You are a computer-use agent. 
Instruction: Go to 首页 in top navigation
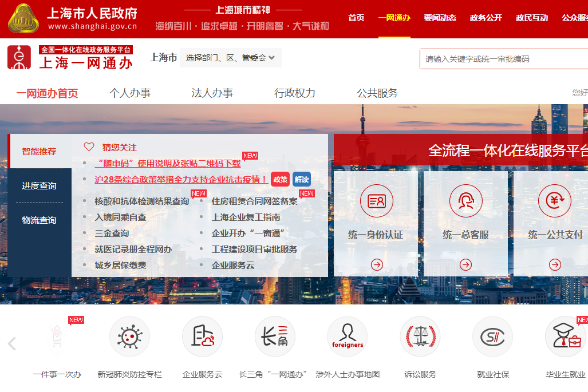tap(356, 18)
